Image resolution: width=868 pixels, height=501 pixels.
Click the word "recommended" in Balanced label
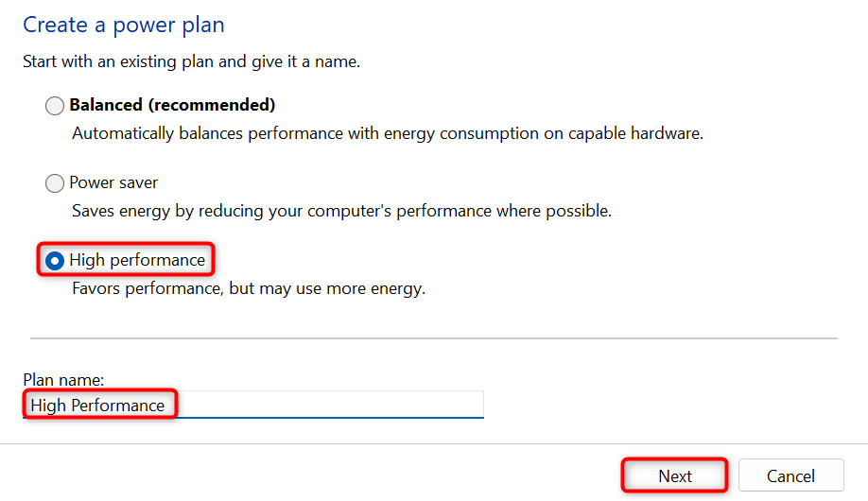coord(219,105)
